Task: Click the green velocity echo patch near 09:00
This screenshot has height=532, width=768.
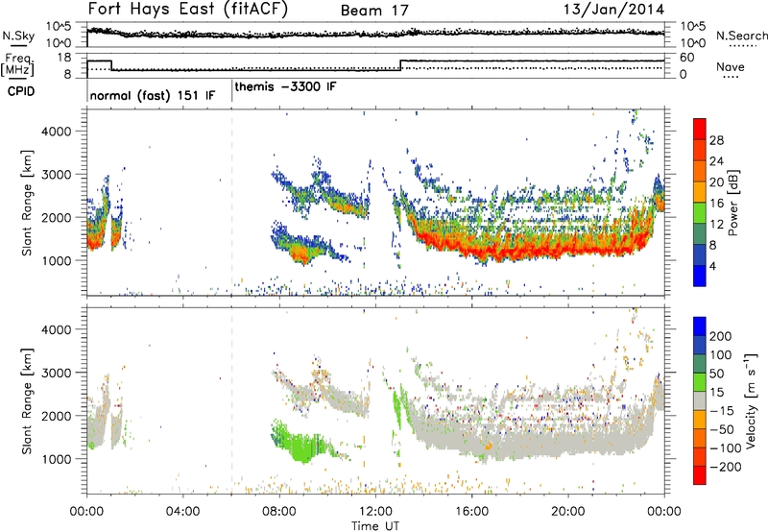Action: (302, 445)
